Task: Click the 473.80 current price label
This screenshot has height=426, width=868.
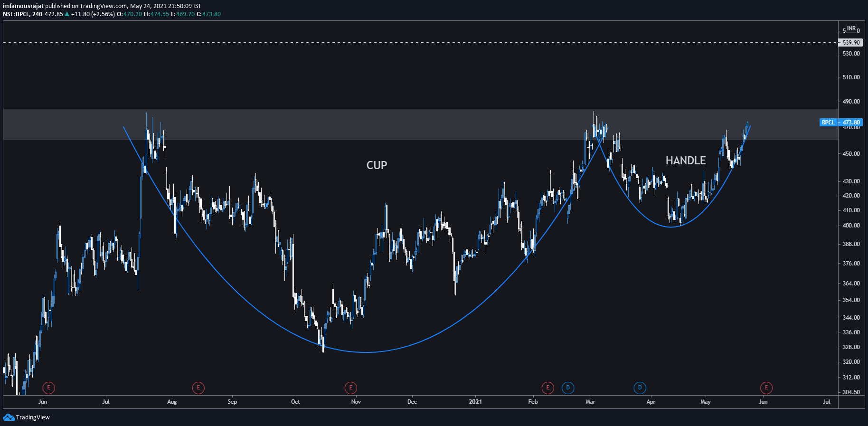Action: point(851,123)
